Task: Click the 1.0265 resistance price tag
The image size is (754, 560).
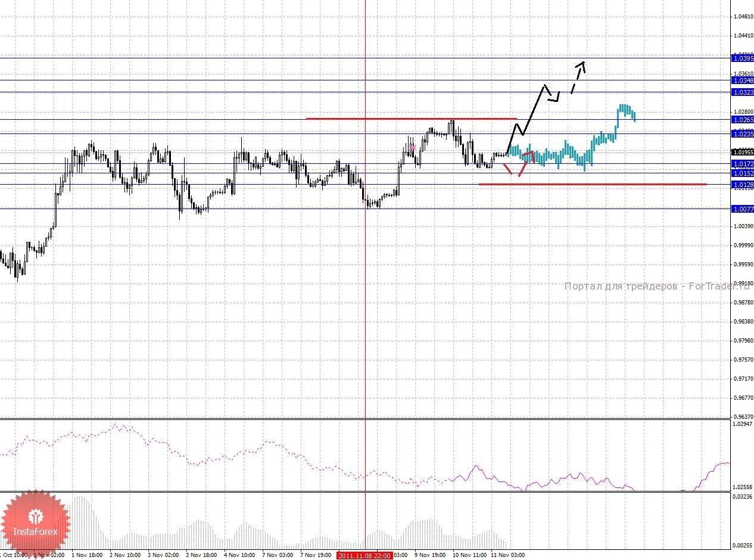Action: [743, 120]
